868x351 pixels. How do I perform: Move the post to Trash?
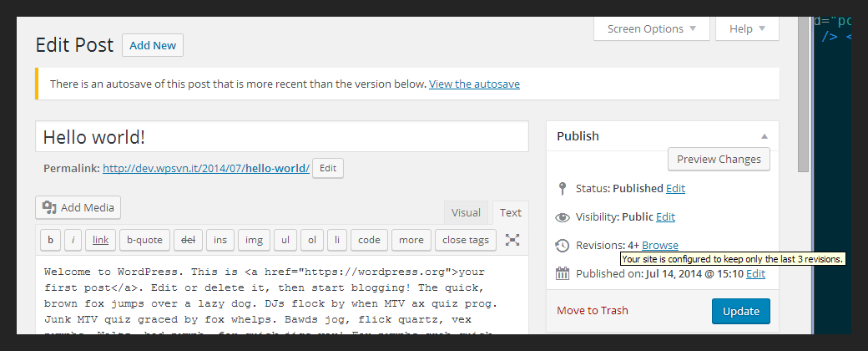coord(593,311)
